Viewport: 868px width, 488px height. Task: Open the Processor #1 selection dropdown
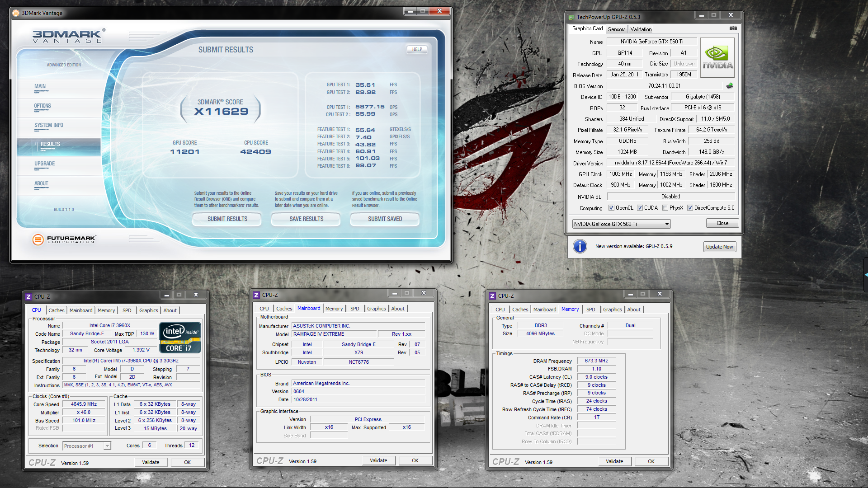86,446
